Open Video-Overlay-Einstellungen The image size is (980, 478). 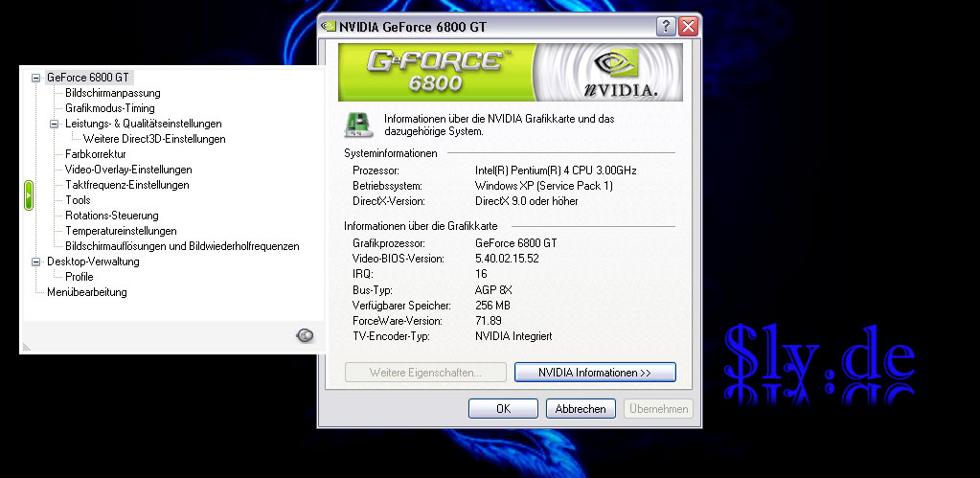pos(128,170)
